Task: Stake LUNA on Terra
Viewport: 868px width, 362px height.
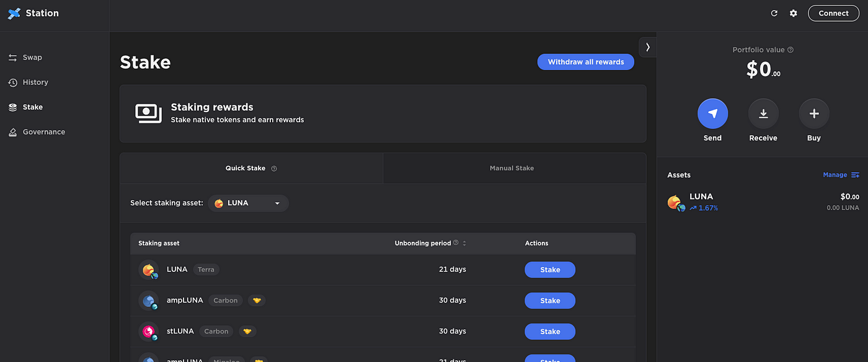Action: (x=550, y=270)
